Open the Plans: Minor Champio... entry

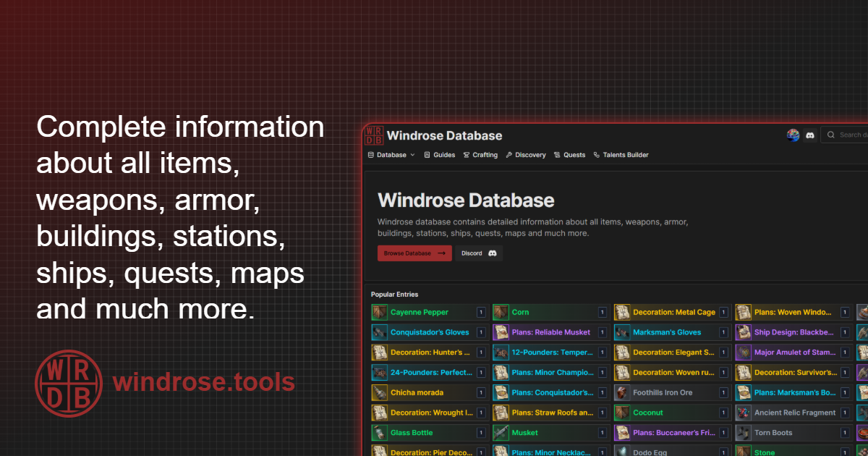tap(550, 373)
